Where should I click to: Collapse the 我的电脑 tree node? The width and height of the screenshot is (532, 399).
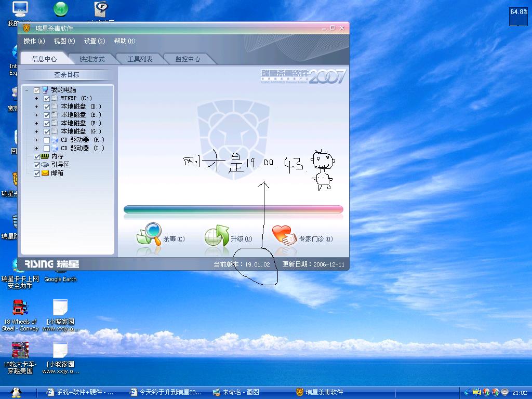pyautogui.click(x=27, y=90)
